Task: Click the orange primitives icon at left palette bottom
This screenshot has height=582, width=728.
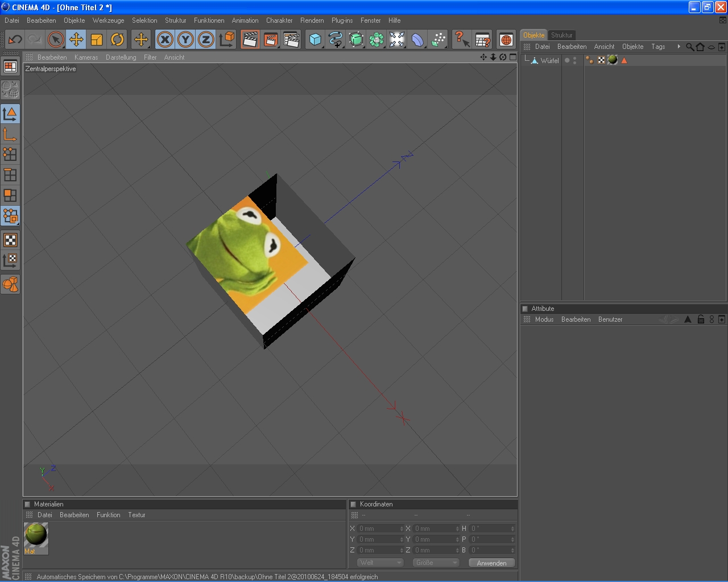Action: click(10, 284)
